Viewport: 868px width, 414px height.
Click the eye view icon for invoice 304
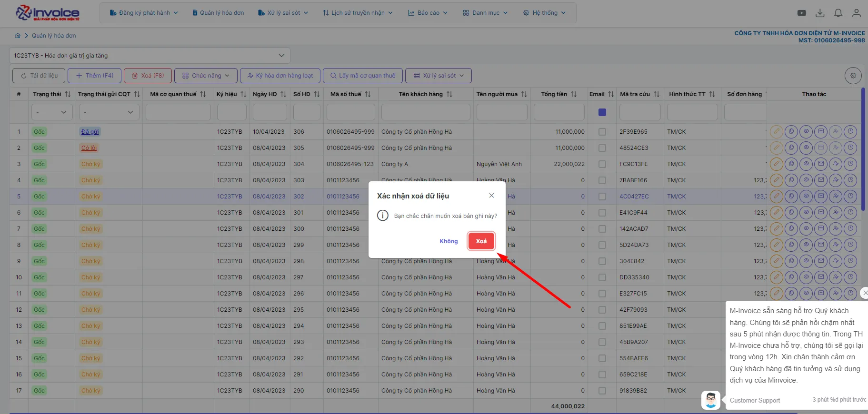tap(806, 164)
